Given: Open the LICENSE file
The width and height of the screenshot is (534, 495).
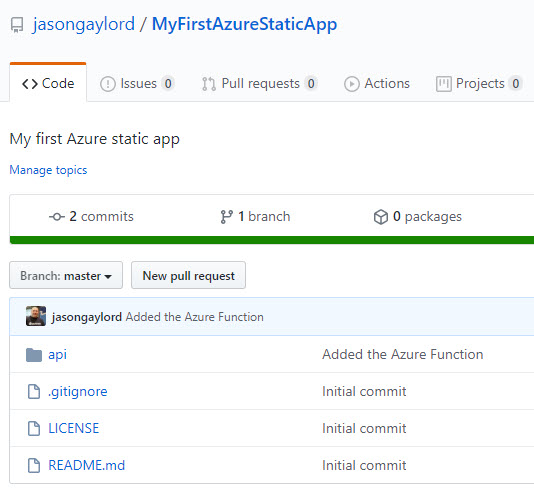Looking at the screenshot, I should [x=74, y=429].
